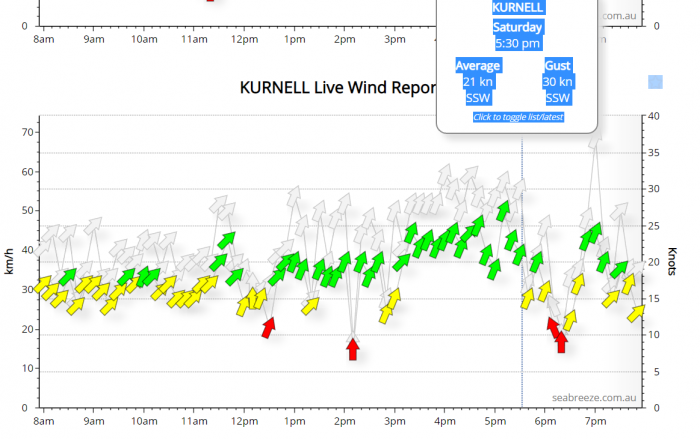The height and width of the screenshot is (439, 700).
Task: Click the light blue square legend swatch
Action: click(x=655, y=82)
